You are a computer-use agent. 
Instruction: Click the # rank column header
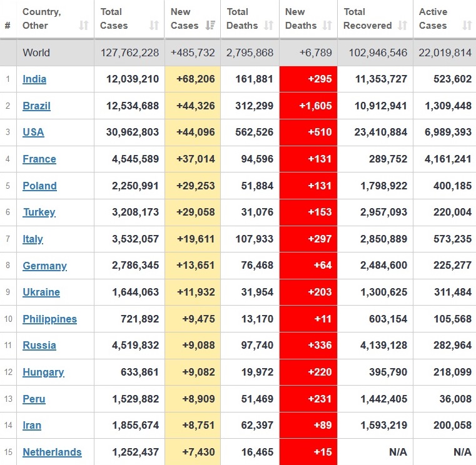(8, 26)
